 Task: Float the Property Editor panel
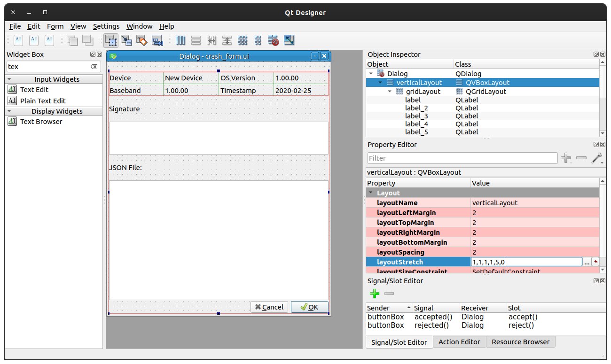click(596, 145)
